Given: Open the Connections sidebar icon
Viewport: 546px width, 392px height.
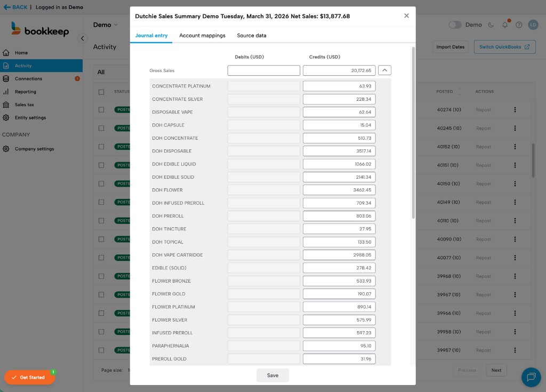Looking at the screenshot, I should (x=6, y=79).
